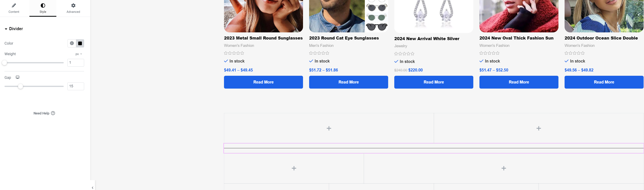Viewport: 644px width, 190px height.
Task: Add widget to upper left empty column
Action: (x=329, y=128)
